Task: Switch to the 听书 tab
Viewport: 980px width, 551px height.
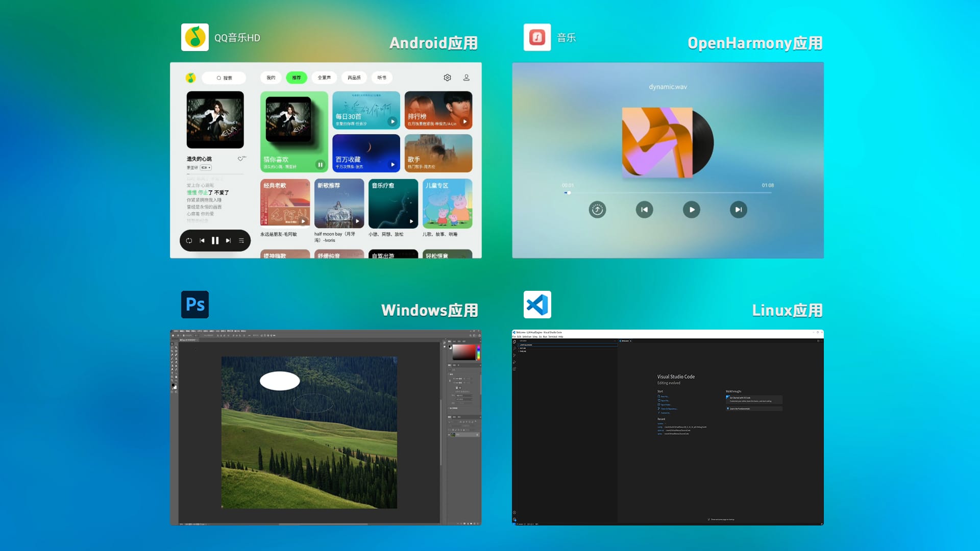Action: tap(382, 78)
